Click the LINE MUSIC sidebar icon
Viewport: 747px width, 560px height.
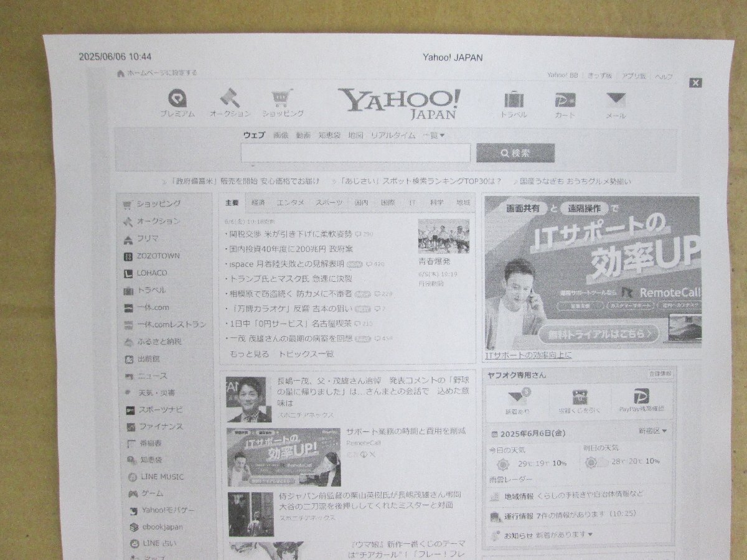click(132, 477)
